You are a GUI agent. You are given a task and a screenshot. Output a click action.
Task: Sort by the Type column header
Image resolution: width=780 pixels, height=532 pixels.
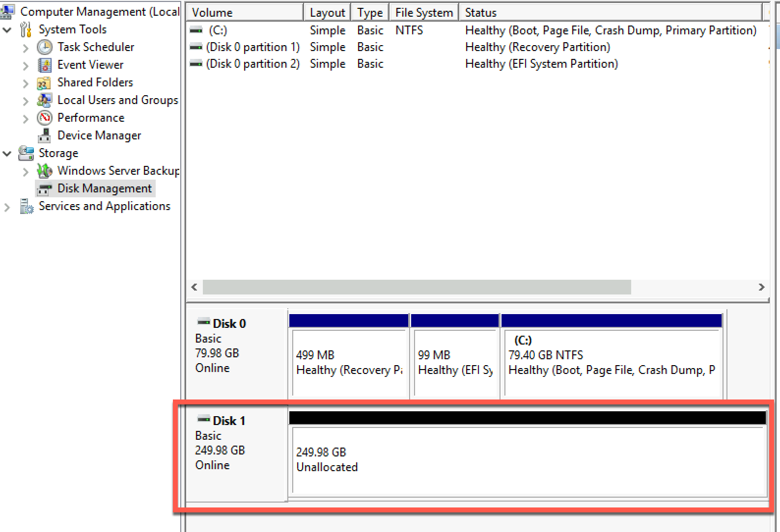pyautogui.click(x=370, y=12)
